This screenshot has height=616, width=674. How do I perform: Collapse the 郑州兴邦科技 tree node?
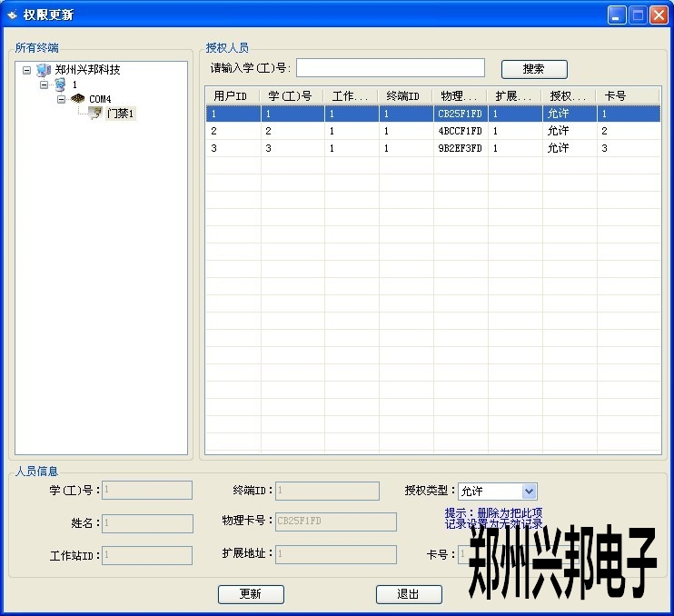(26, 70)
